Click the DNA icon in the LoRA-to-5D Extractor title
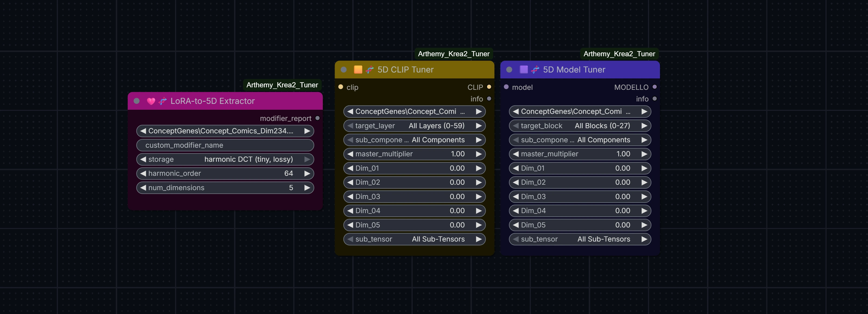The image size is (868, 314). [163, 101]
